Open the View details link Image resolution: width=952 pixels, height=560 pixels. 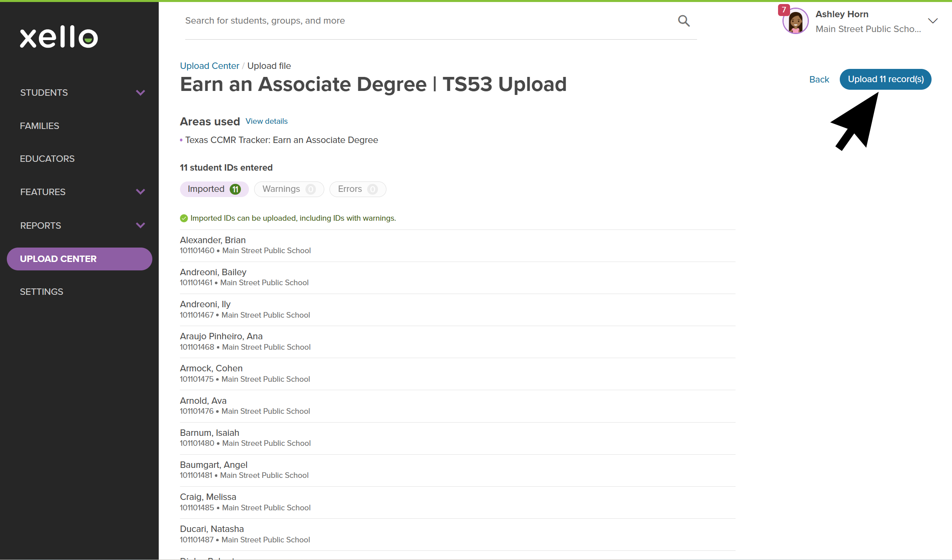pyautogui.click(x=267, y=121)
